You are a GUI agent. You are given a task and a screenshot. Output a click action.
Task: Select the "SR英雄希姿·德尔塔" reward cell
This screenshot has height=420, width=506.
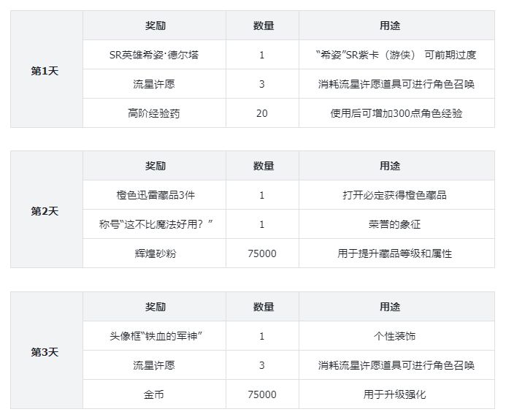tap(154, 55)
